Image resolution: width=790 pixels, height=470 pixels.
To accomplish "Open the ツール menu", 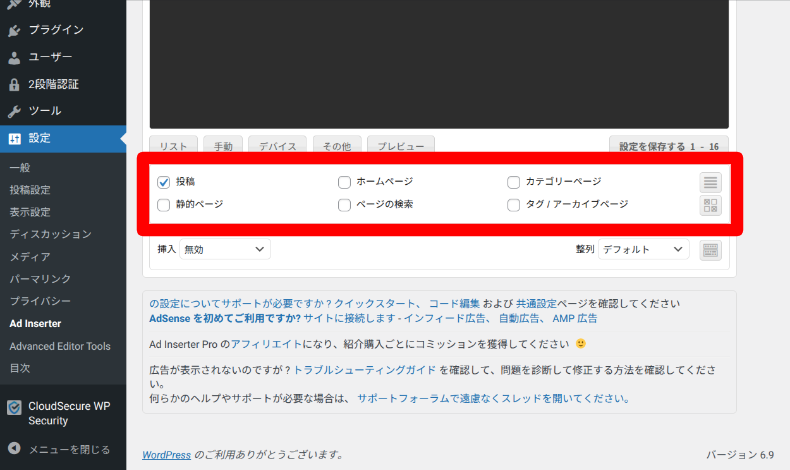I will pyautogui.click(x=63, y=111).
